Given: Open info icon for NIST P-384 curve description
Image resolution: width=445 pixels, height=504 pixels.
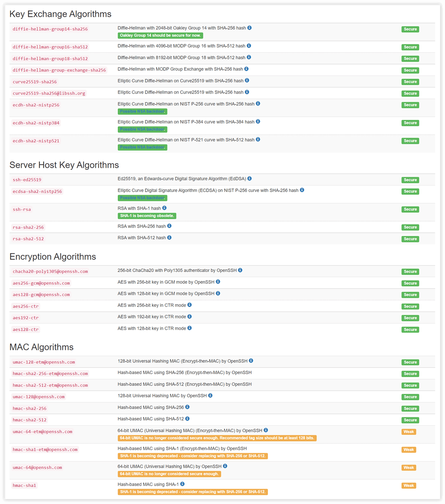Looking at the screenshot, I should point(258,121).
